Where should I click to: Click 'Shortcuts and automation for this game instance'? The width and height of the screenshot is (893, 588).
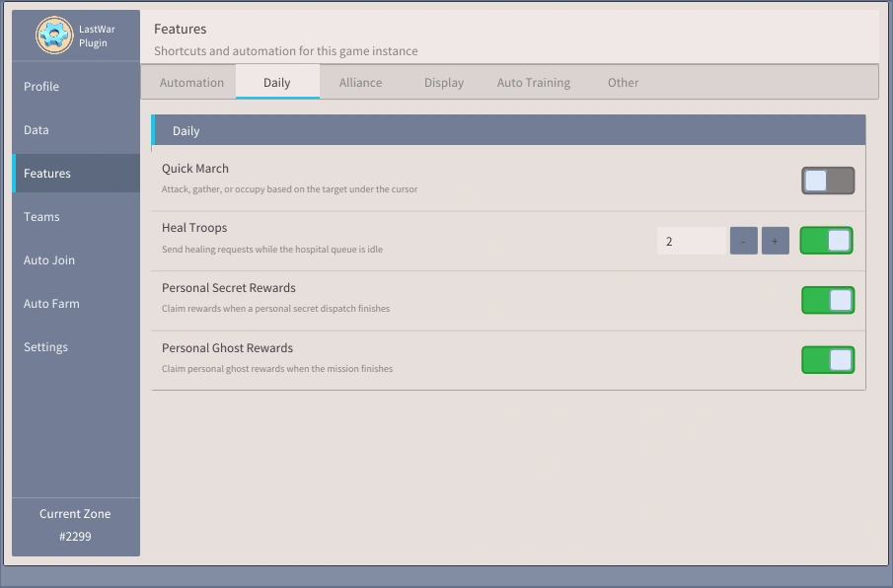tap(286, 50)
